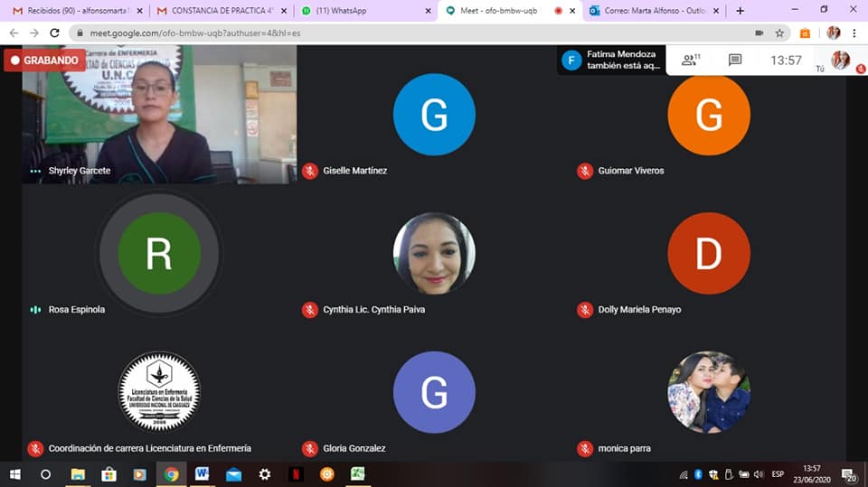This screenshot has height=487, width=868.
Task: Select Guiomar Viveros avatar tile
Action: coord(709,115)
